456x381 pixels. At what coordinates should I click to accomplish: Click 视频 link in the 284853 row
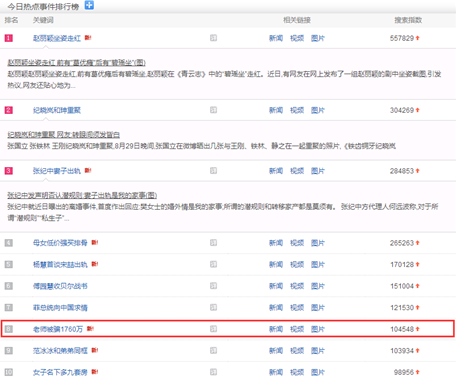pos(297,171)
